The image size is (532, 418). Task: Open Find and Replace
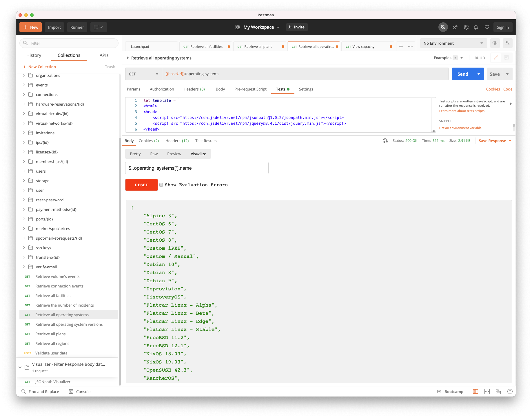[40, 392]
